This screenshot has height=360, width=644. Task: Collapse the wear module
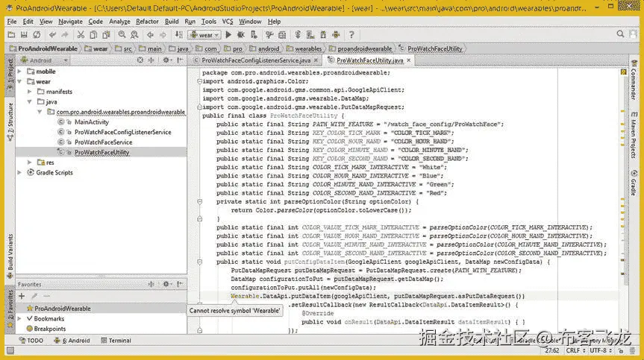tap(19, 81)
